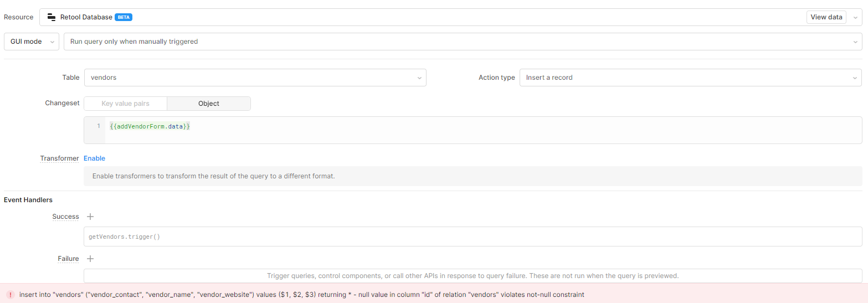The height and width of the screenshot is (303, 868).
Task: Open the GUI mode dropdown
Action: click(x=32, y=42)
